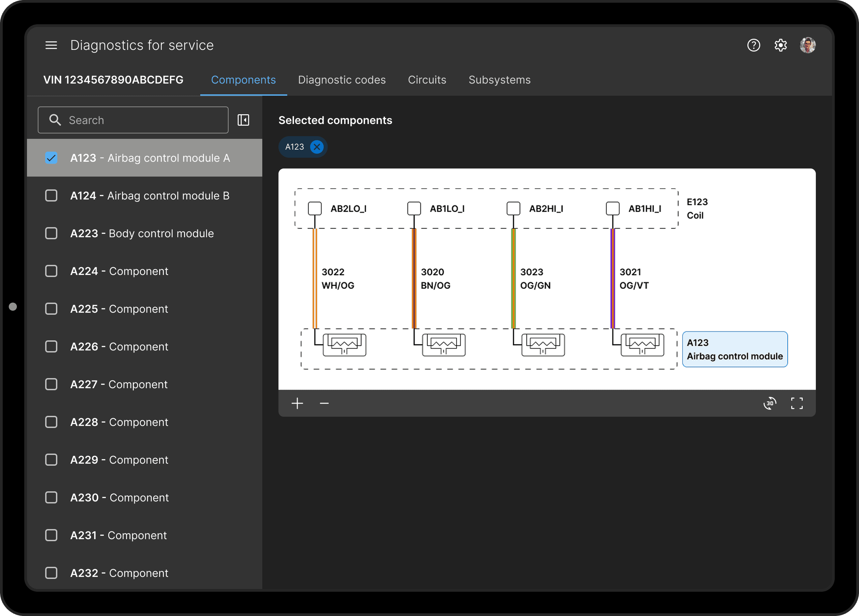Switch to the Diagnostic codes tab
This screenshot has height=616, width=859.
click(x=342, y=80)
